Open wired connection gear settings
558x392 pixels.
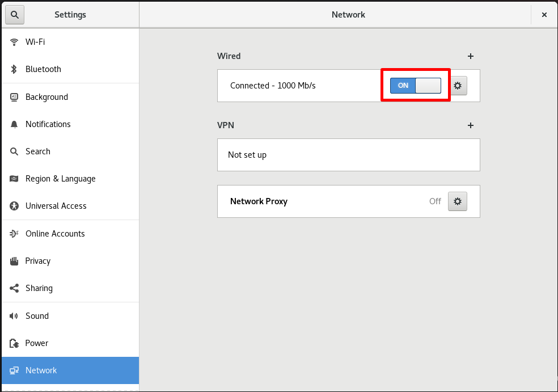point(458,86)
